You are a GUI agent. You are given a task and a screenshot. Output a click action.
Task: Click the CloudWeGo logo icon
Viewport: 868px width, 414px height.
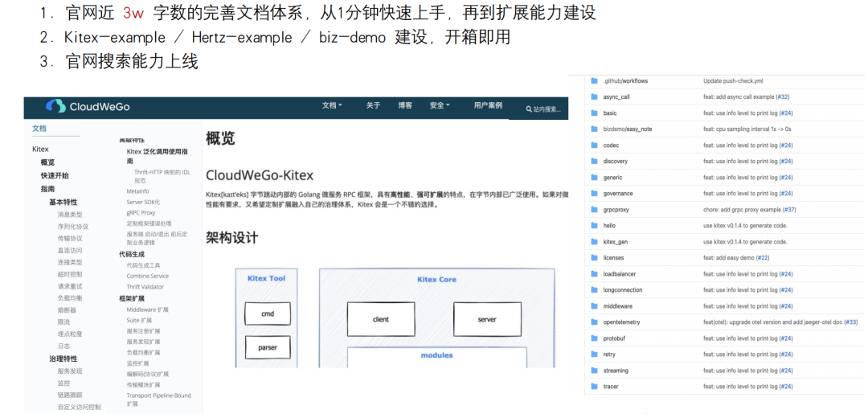(x=55, y=106)
